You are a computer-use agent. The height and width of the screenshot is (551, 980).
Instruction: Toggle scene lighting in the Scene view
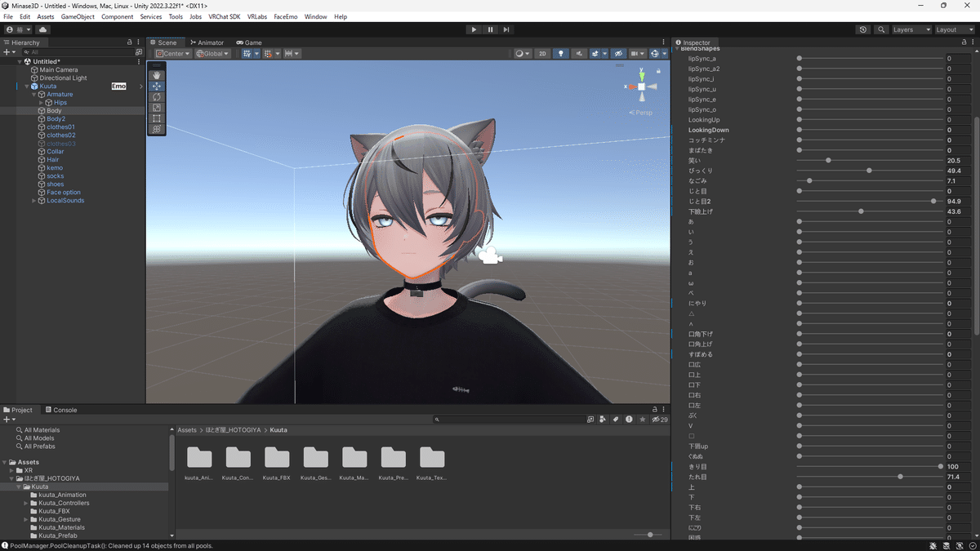point(561,53)
